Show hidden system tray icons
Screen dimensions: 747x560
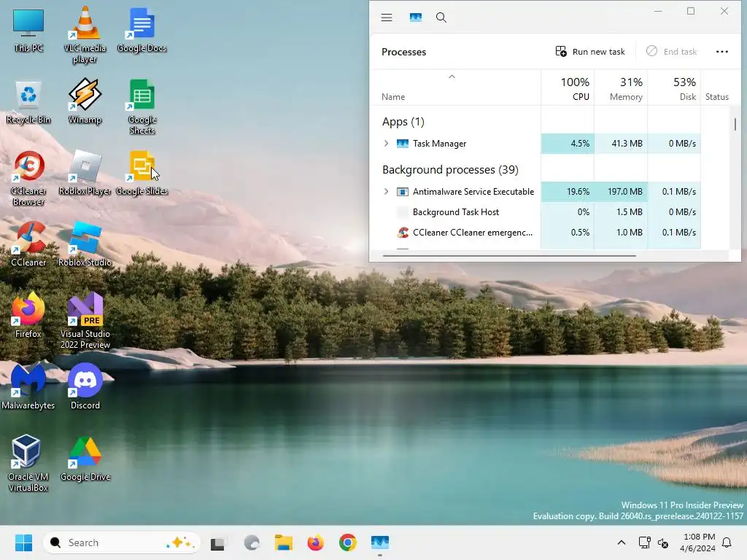622,542
